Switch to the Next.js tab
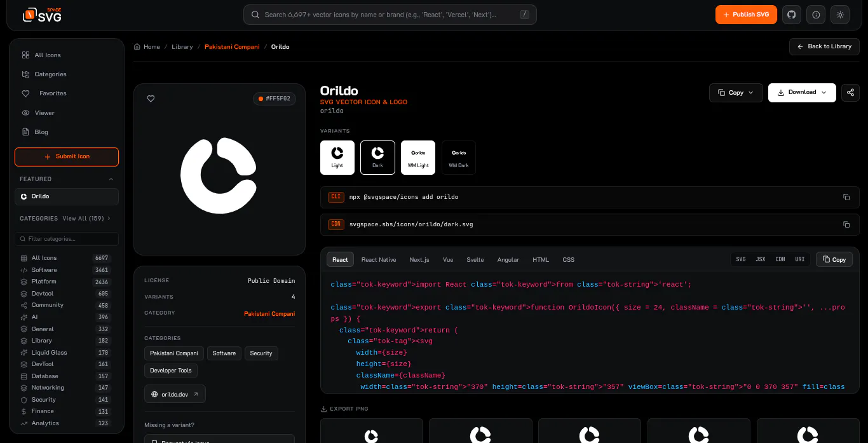Image resolution: width=868 pixels, height=443 pixels. coord(419,260)
